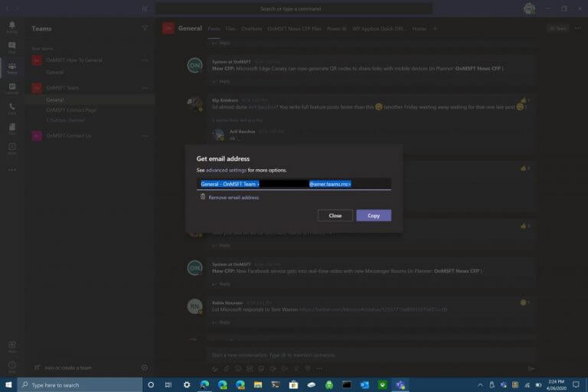Click the filter funnel icon beside Teams heading

click(145, 28)
